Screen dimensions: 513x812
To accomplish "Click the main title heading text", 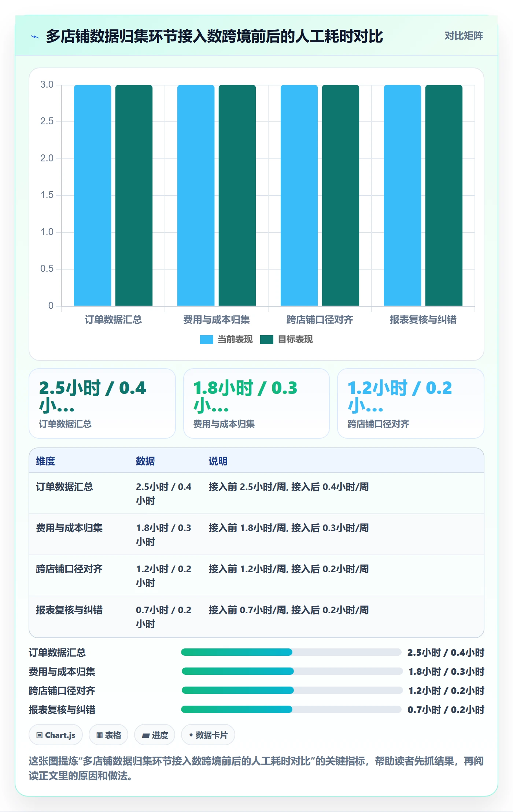I will click(214, 36).
